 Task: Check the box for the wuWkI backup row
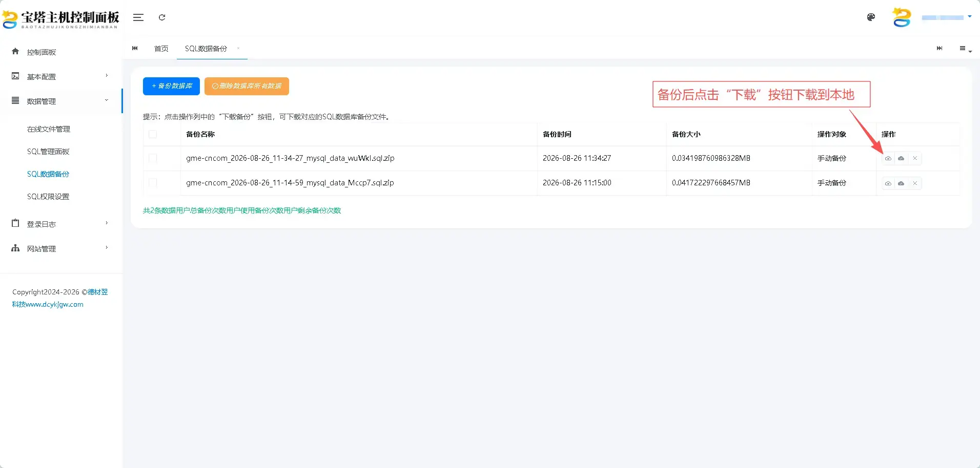(153, 158)
